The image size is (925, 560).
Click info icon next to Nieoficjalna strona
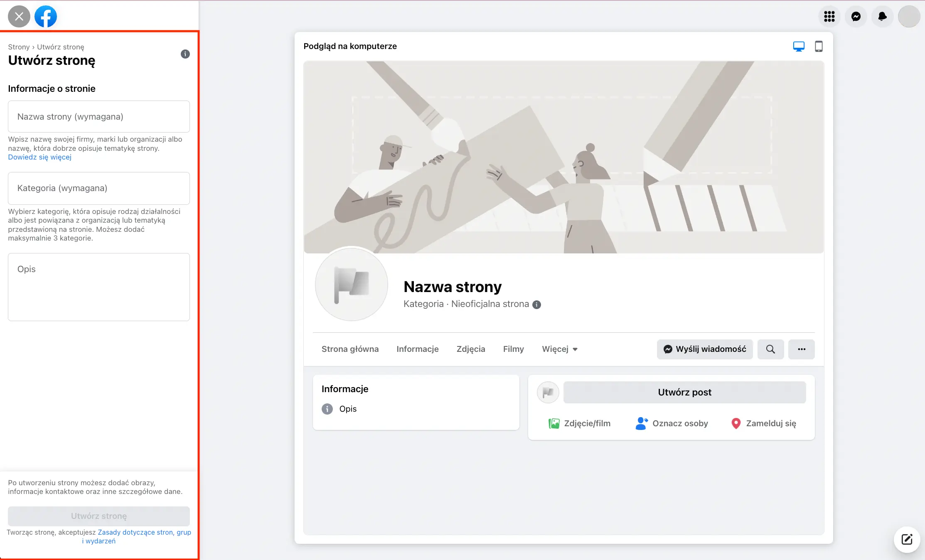click(537, 305)
